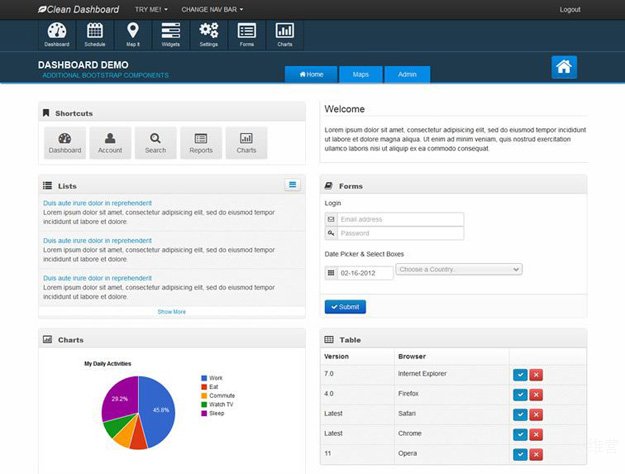Click the Logout link
625x474 pixels.
pyautogui.click(x=570, y=10)
